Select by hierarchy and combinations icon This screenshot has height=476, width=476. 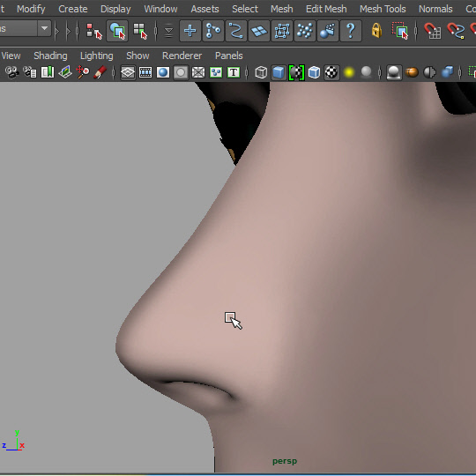pyautogui.click(x=93, y=31)
